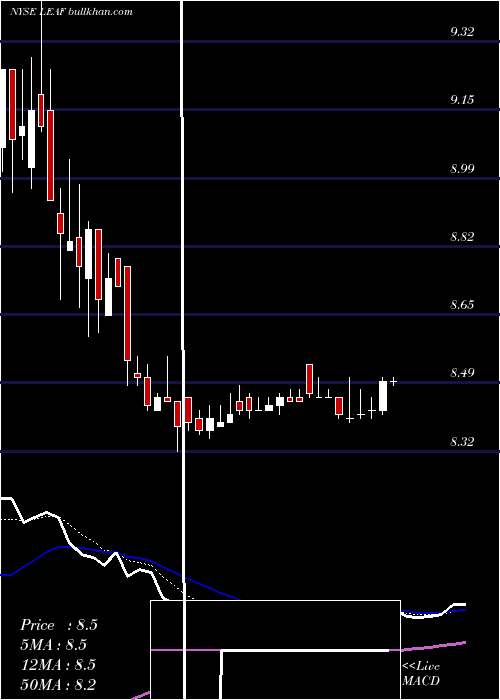Click the 9.32 price axis label
Screen dimensions: 500x700
462,32
